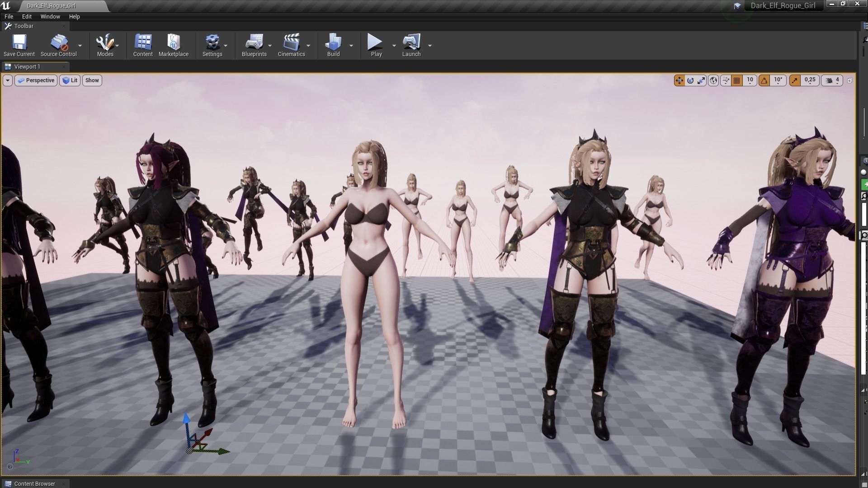868x488 pixels.
Task: Click the Unreal Engine logo icon
Action: pyautogui.click(x=6, y=6)
